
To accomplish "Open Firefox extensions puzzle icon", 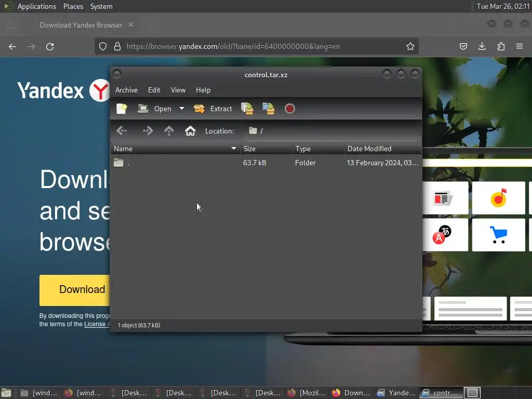I will tap(501, 46).
